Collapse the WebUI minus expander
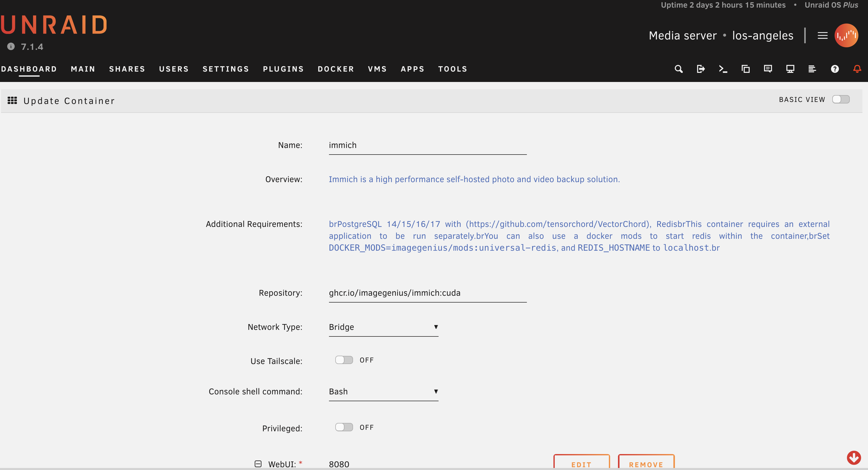Viewport: 868px width, 470px height. click(258, 464)
